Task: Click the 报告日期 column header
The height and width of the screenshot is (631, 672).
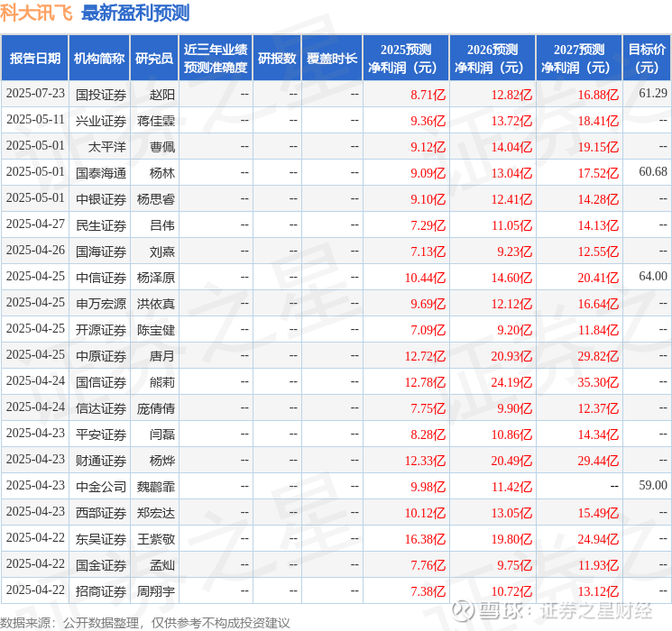Action: coord(34,59)
